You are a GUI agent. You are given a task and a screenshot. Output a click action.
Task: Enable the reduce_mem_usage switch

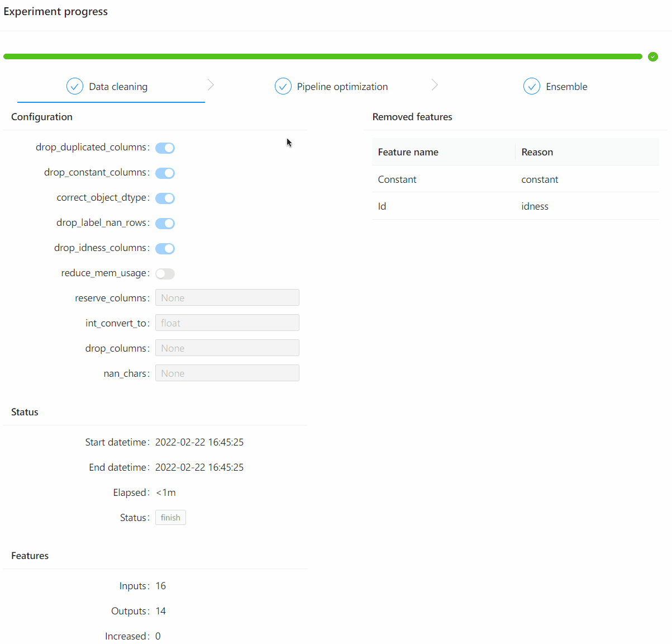pos(165,274)
